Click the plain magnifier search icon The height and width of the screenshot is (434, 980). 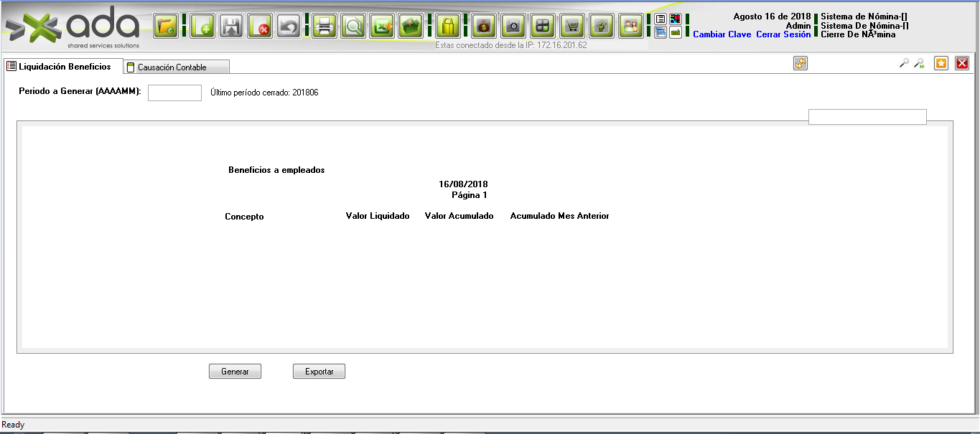click(x=904, y=63)
